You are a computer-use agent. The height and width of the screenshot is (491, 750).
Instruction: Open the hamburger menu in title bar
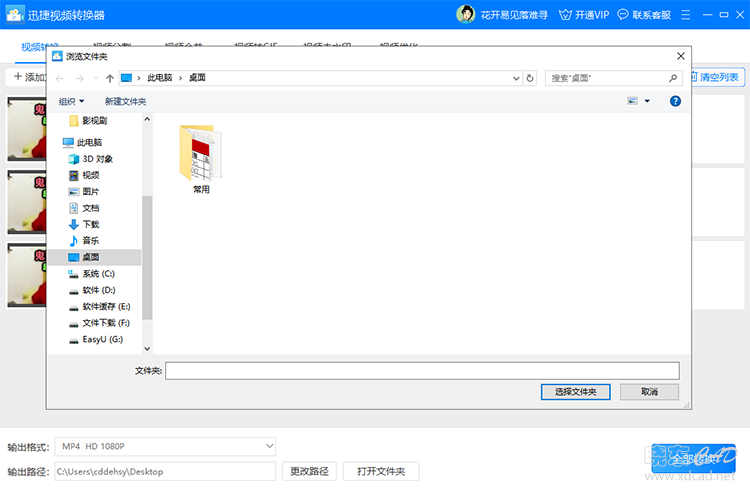(x=685, y=15)
